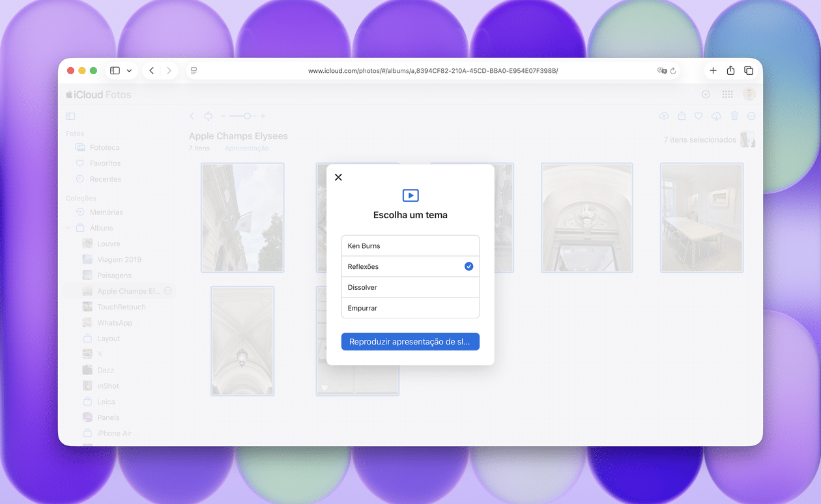The height and width of the screenshot is (504, 821).
Task: Click the iCloud add circle icon
Action: pos(706,94)
